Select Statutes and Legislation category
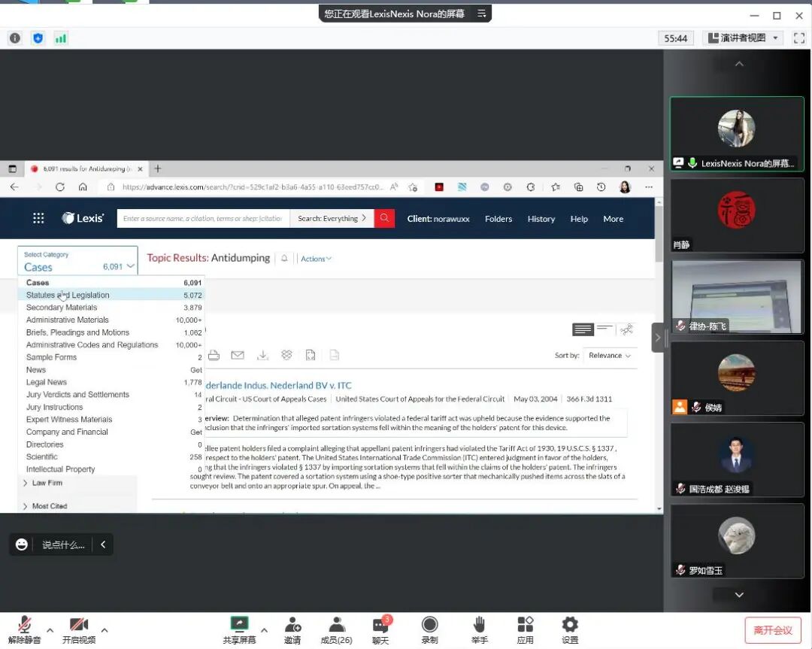Image resolution: width=812 pixels, height=649 pixels. coord(111,295)
